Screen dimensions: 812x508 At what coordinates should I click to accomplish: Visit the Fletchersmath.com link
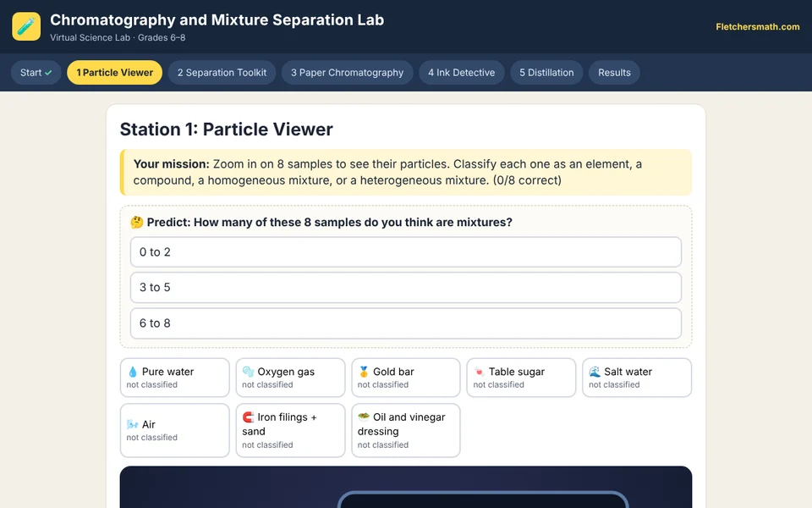tap(758, 27)
